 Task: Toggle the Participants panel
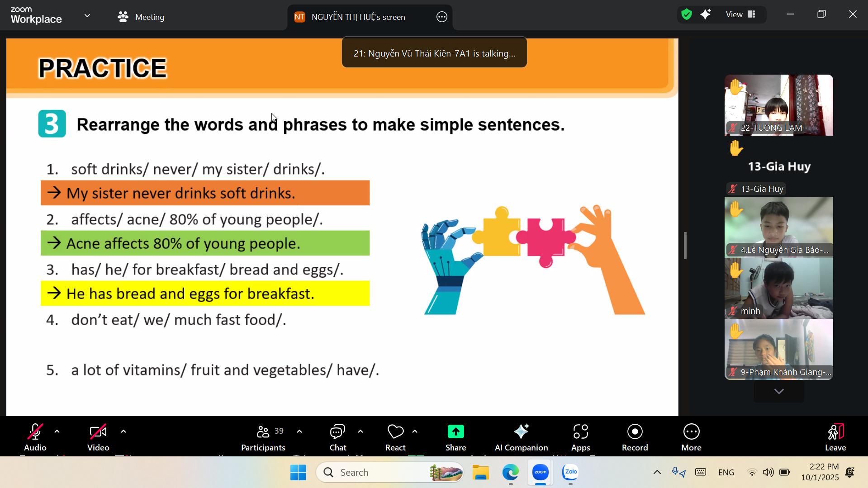coord(263,437)
